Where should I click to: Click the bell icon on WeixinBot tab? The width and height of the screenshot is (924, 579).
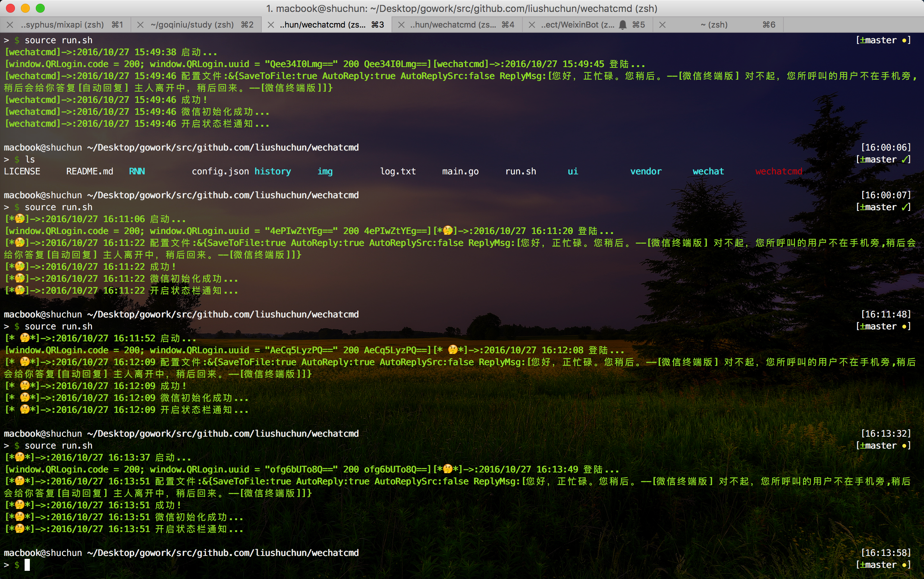point(623,25)
